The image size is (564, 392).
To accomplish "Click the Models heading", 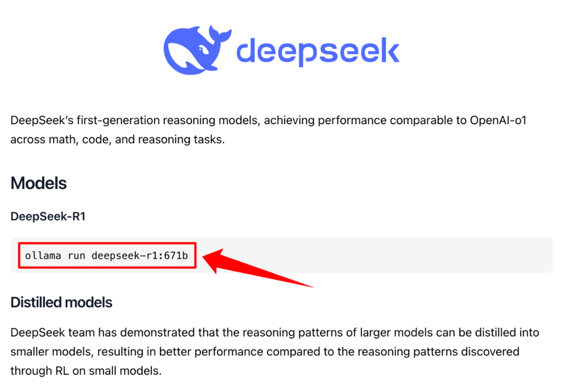I will point(39,183).
